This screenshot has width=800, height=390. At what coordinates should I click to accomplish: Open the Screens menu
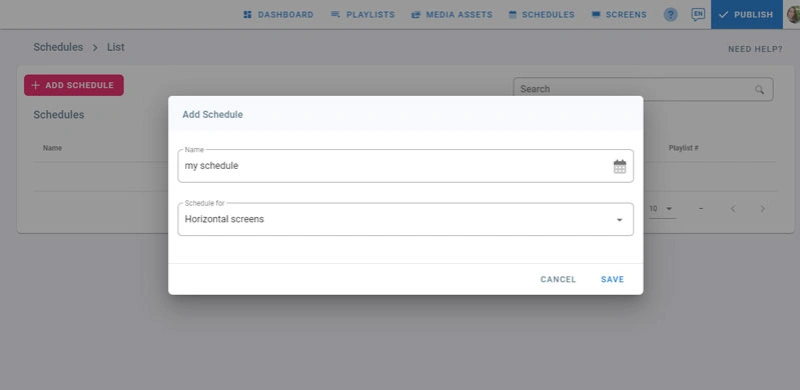click(x=619, y=15)
